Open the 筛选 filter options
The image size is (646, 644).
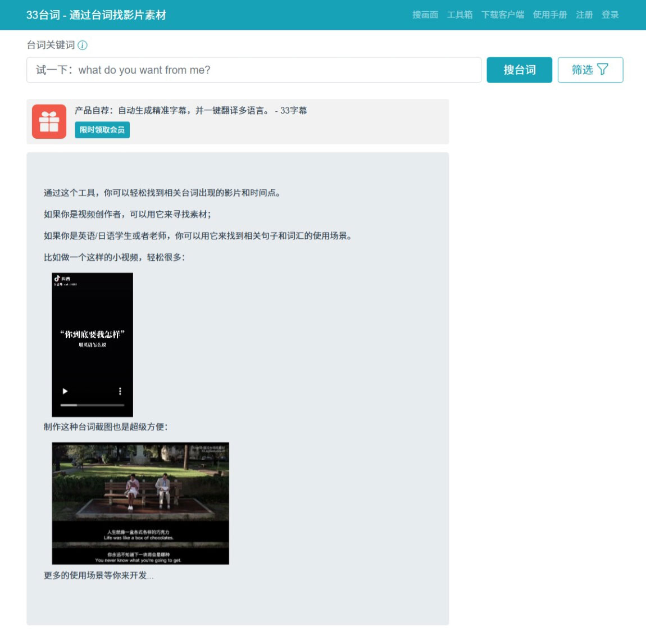(x=590, y=70)
